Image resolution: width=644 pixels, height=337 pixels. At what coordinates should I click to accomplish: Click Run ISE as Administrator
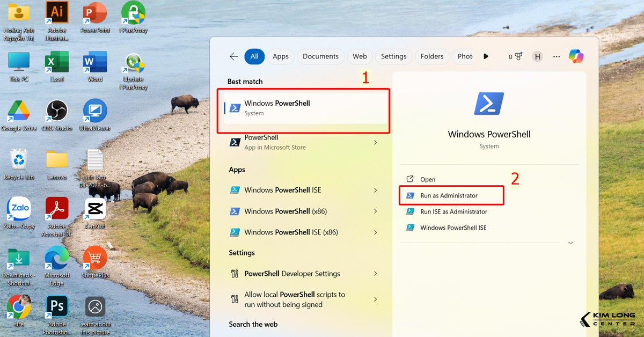click(x=453, y=211)
